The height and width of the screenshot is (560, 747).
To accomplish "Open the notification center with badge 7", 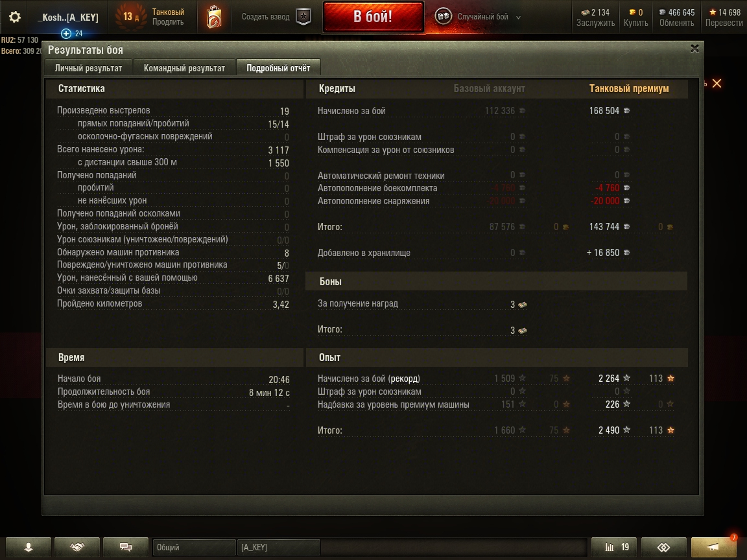I will pos(713,547).
